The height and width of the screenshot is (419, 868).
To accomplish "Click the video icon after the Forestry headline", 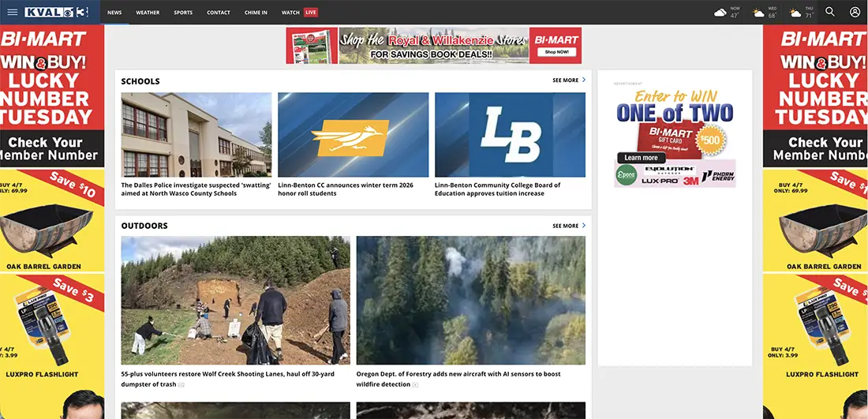I will (x=416, y=385).
